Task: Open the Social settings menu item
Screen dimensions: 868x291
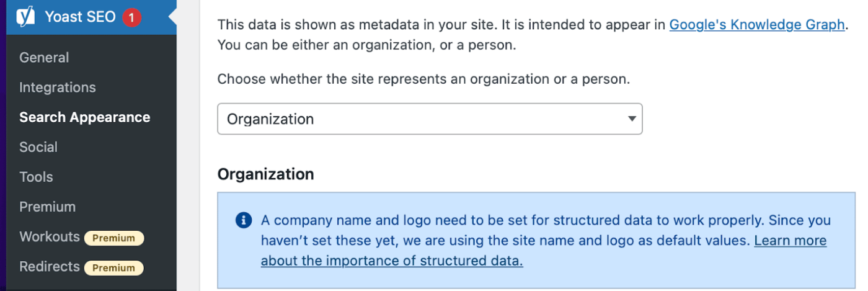Action: point(38,147)
